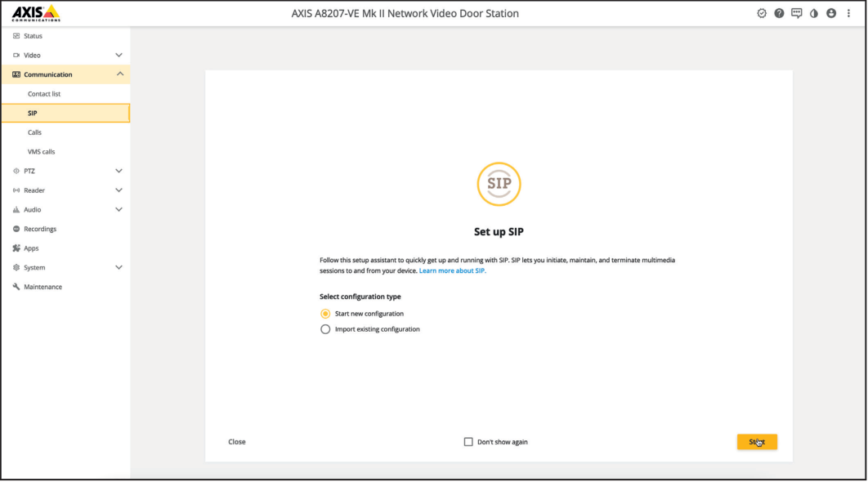Open the Status page from the sidebar
This screenshot has height=482, width=868.
35,35
